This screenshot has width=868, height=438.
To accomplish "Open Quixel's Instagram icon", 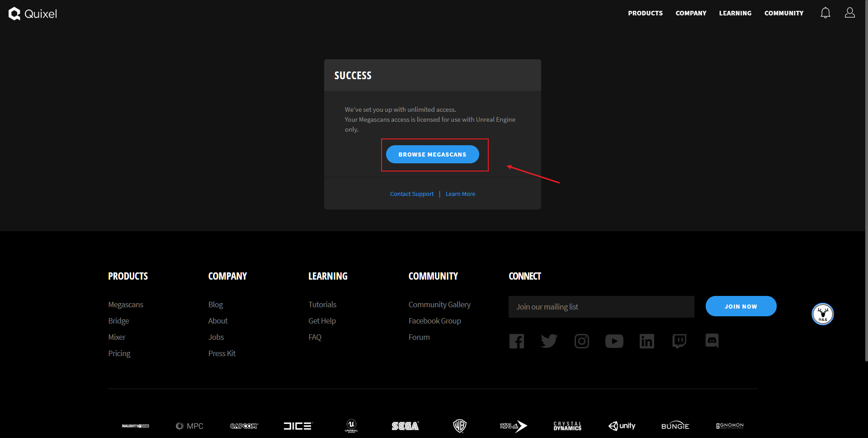I will tap(582, 341).
